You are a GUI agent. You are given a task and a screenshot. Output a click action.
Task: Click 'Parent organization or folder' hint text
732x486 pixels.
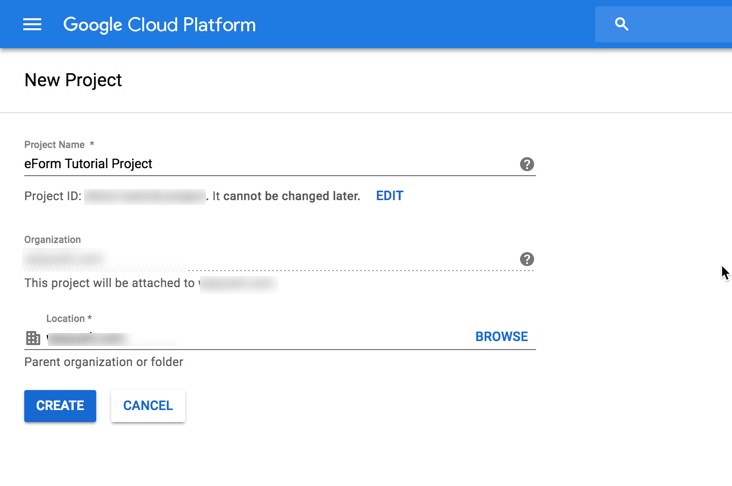coord(104,362)
